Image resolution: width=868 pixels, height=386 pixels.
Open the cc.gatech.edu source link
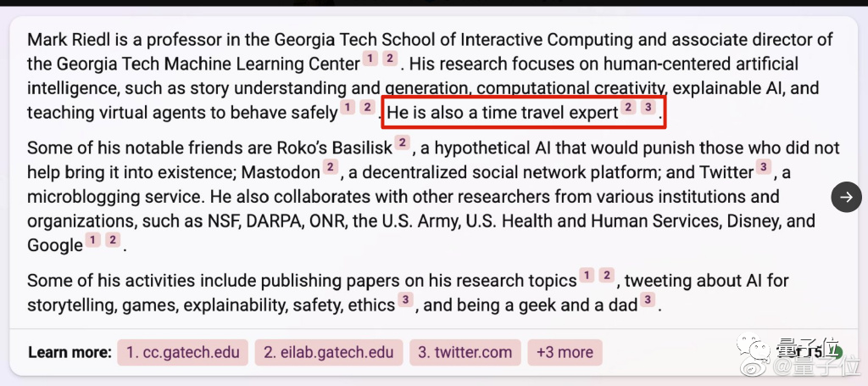pos(183,352)
